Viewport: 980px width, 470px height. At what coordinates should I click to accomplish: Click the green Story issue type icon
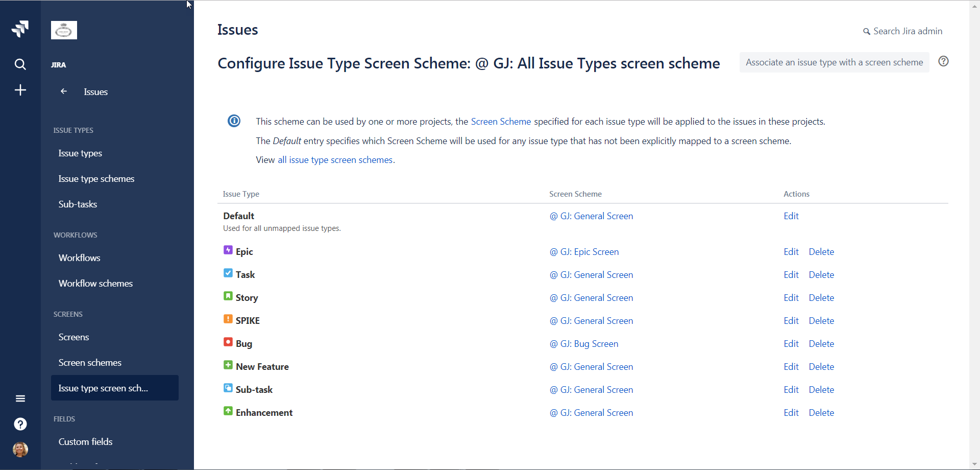coord(228,296)
